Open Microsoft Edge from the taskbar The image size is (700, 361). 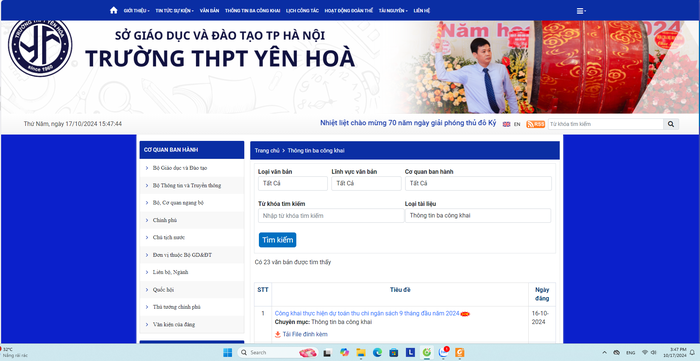coord(377,353)
